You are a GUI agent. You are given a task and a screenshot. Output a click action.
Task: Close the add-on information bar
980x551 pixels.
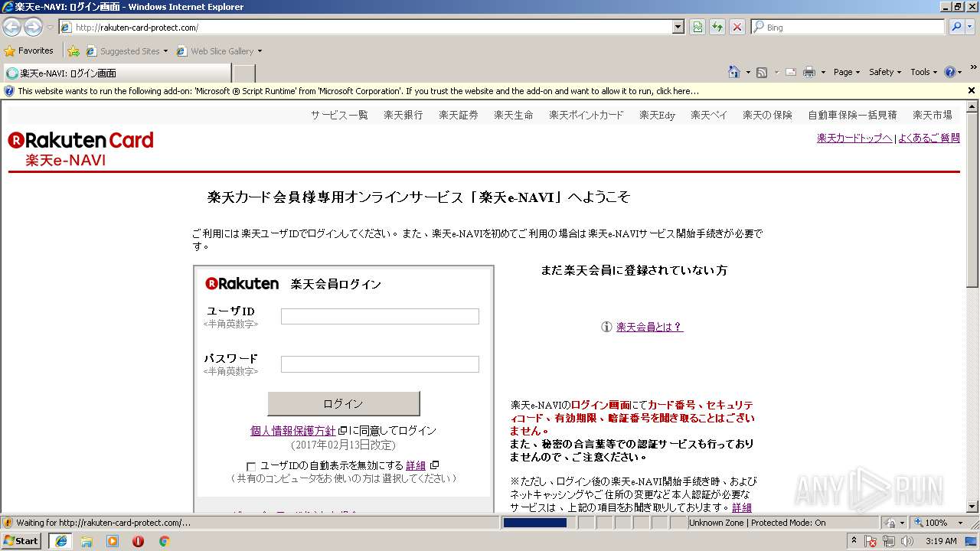click(972, 90)
